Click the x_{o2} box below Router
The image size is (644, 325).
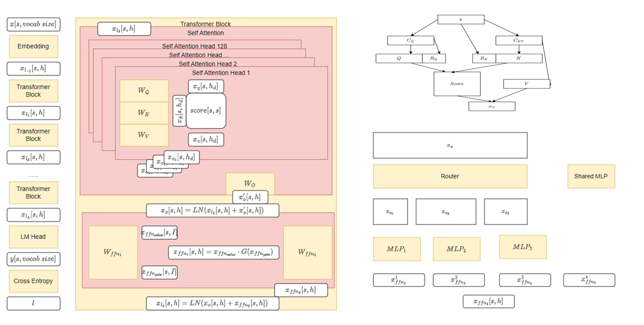point(446,212)
